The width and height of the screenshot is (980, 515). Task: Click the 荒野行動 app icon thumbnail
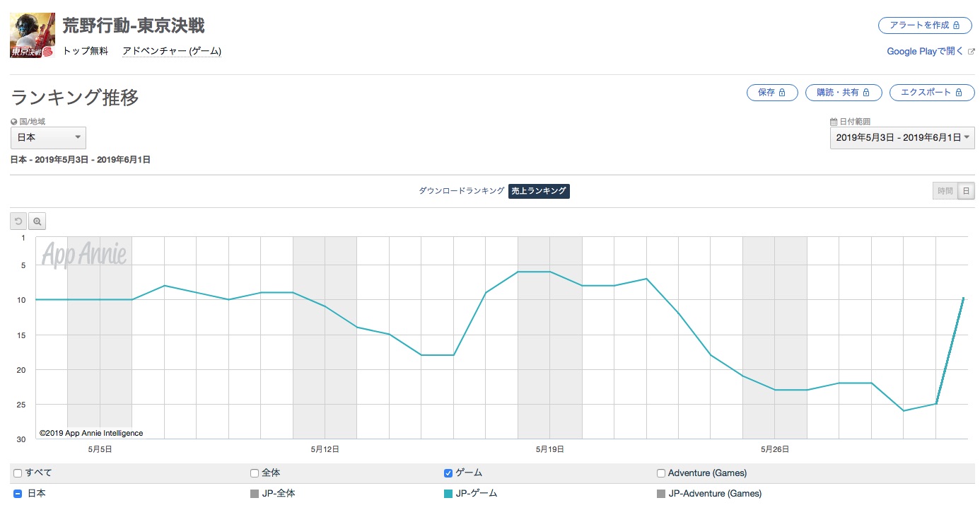click(33, 35)
